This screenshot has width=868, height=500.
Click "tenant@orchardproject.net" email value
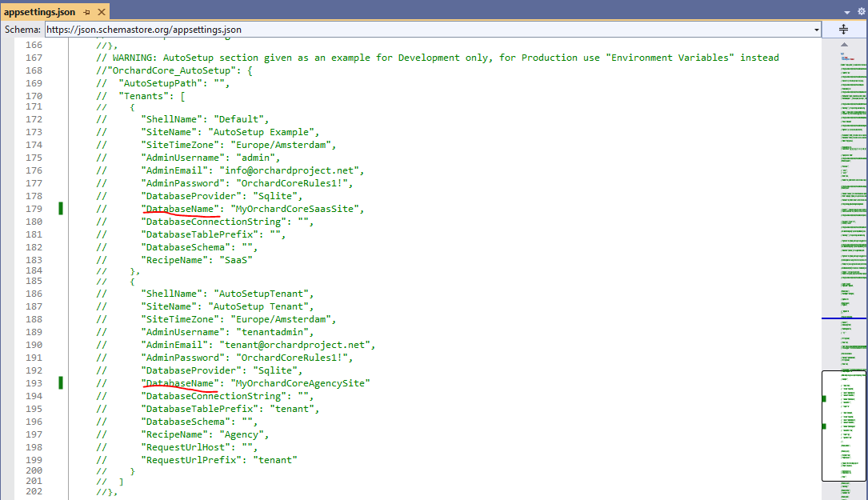[294, 345]
